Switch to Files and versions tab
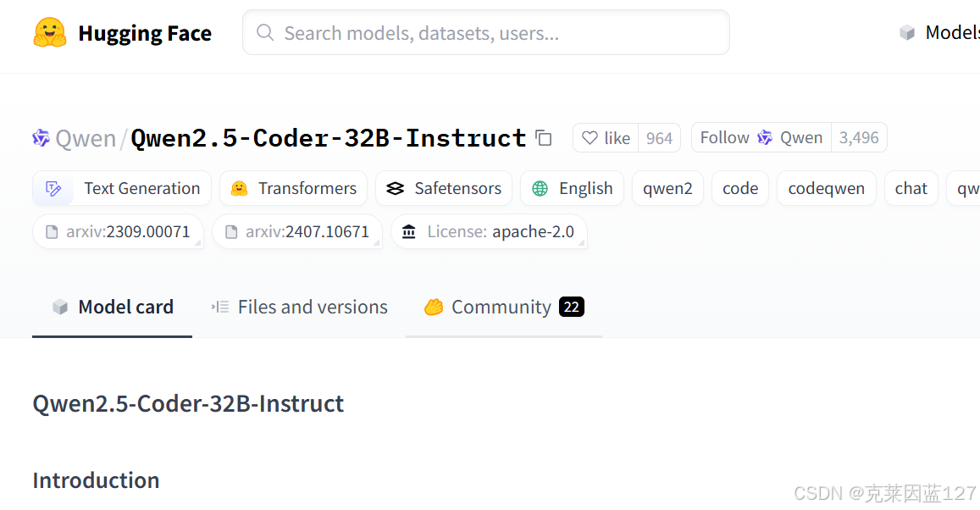Image resolution: width=980 pixels, height=510 pixels. pyautogui.click(x=299, y=307)
